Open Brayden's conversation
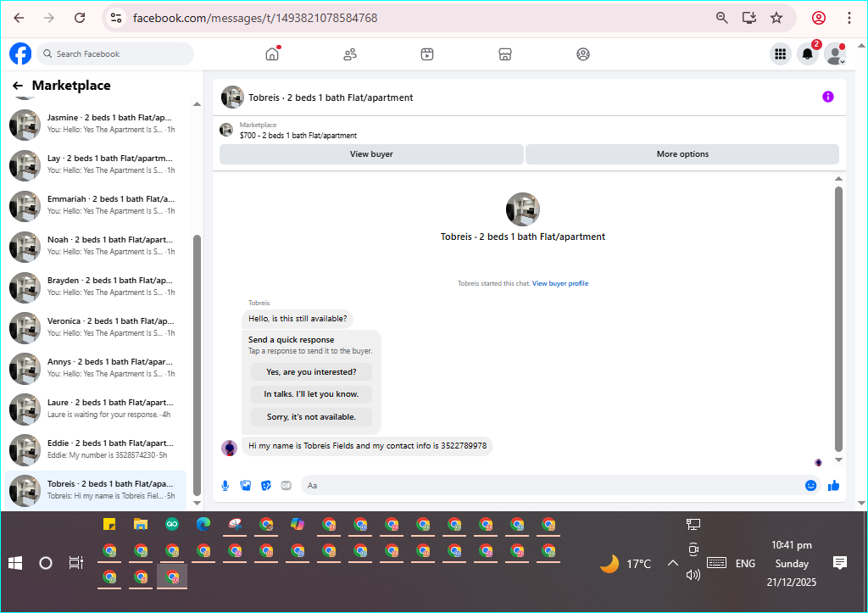The width and height of the screenshot is (868, 613). [95, 287]
